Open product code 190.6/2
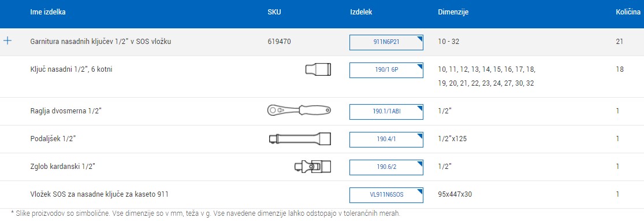 (386, 167)
